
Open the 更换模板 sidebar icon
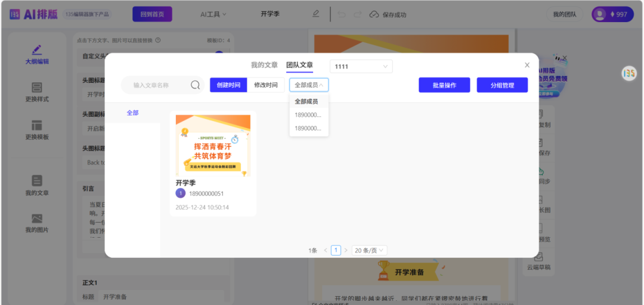coord(37,130)
